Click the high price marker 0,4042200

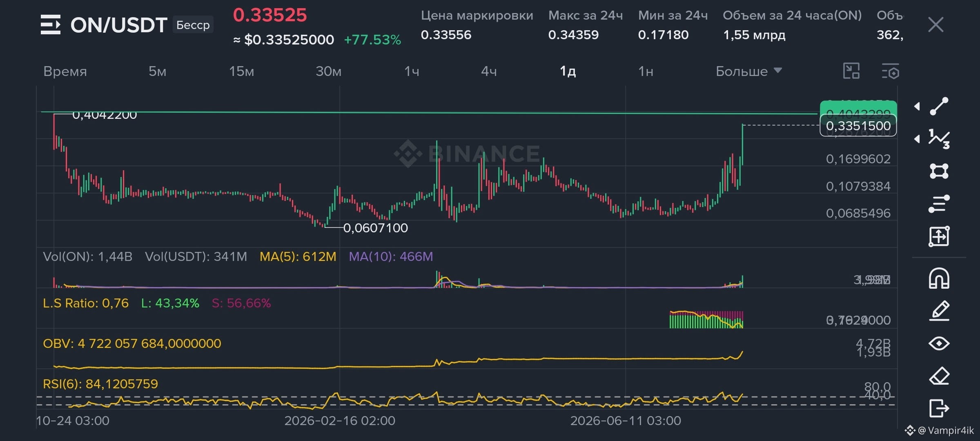(x=105, y=115)
